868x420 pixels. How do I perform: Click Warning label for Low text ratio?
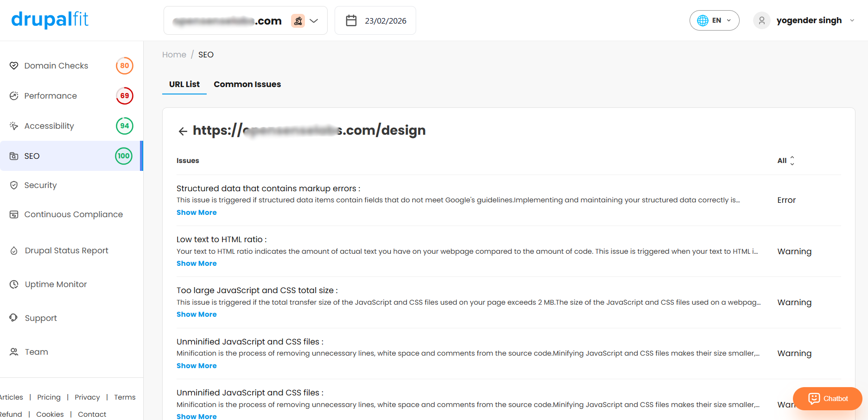(794, 251)
